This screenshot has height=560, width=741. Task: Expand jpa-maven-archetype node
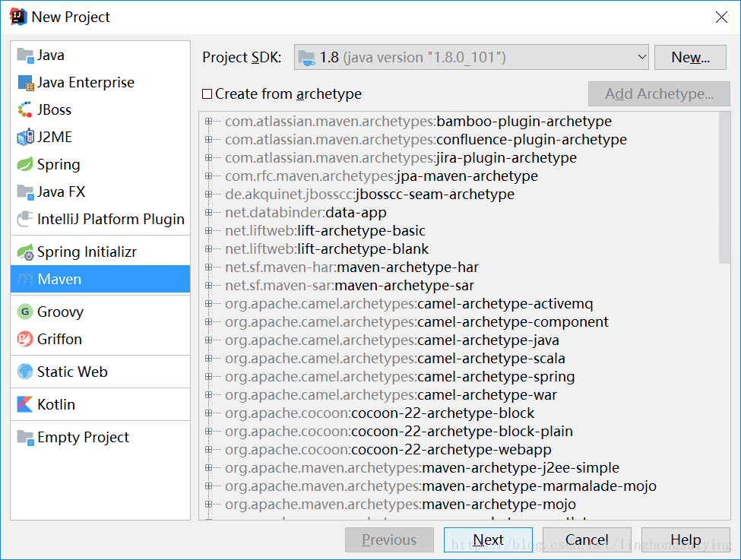coord(208,176)
